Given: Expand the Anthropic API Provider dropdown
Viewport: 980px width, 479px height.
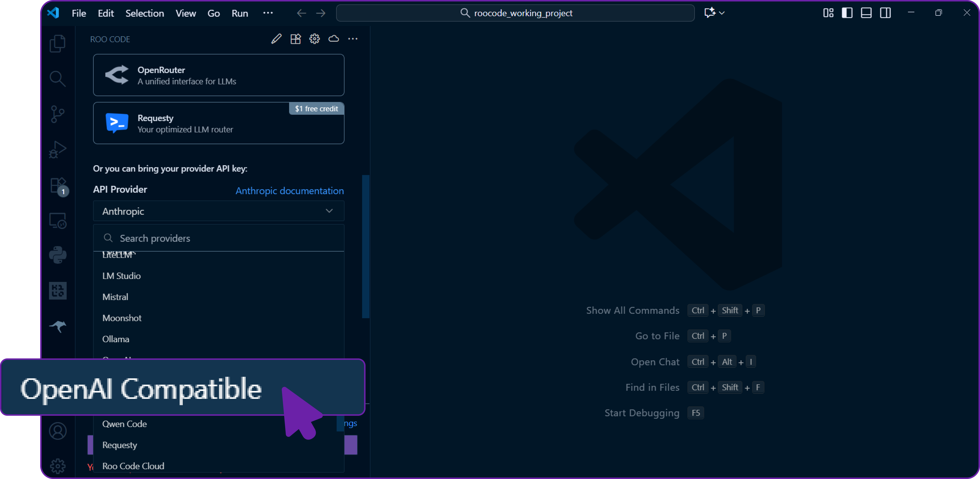Looking at the screenshot, I should pyautogui.click(x=218, y=211).
